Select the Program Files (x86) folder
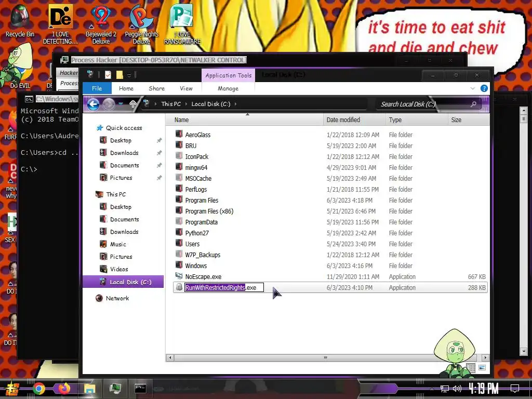Viewport: 532px width, 399px height. click(209, 211)
